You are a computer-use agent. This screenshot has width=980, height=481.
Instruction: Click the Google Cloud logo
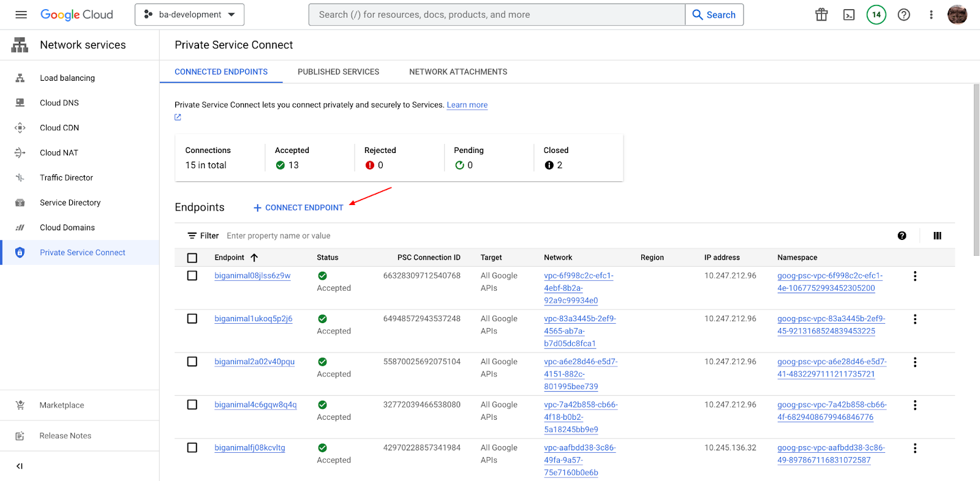77,15
